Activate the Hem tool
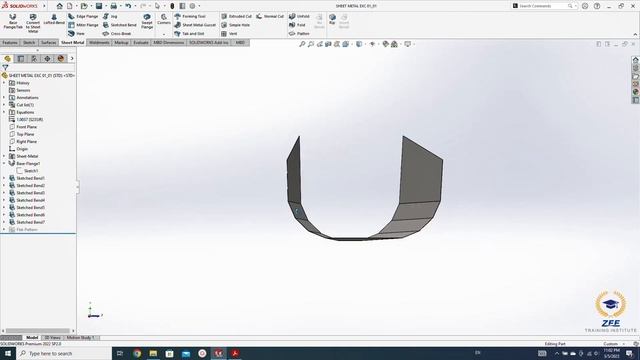The image size is (640, 360). [x=77, y=33]
